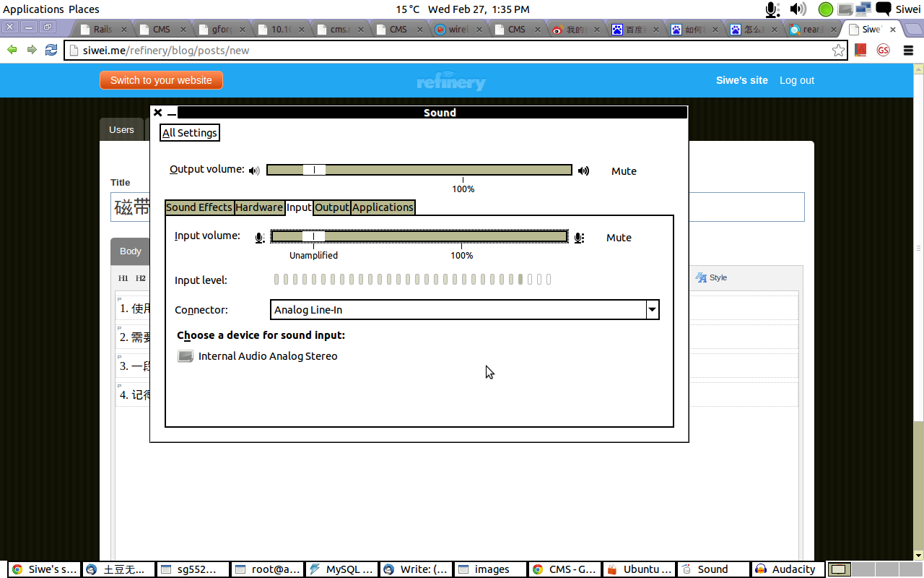The image size is (924, 578).
Task: Click the microphone indicator in the top panel
Action: coord(772,9)
